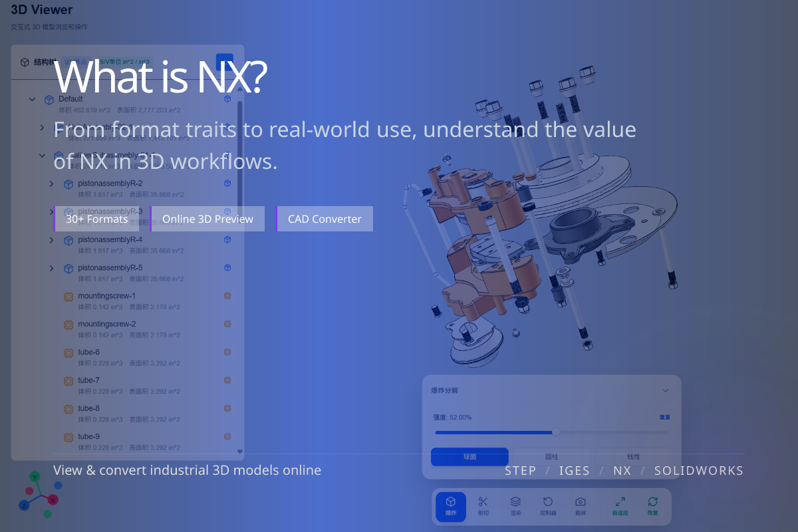The image size is (798, 532).
Task: Select the 线性 linear explode mode
Action: point(634,457)
